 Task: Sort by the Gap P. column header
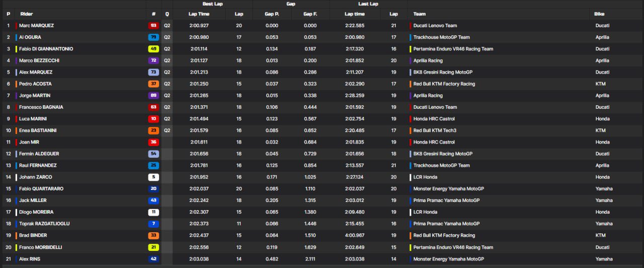click(x=272, y=14)
